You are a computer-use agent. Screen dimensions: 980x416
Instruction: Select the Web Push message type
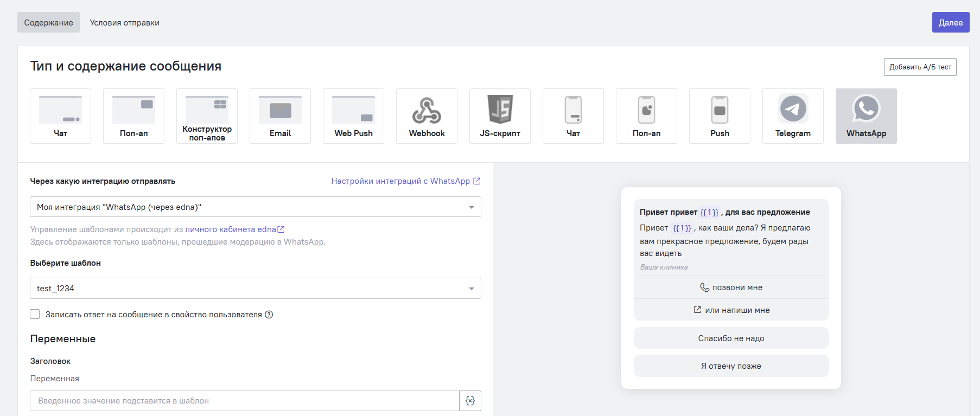353,116
